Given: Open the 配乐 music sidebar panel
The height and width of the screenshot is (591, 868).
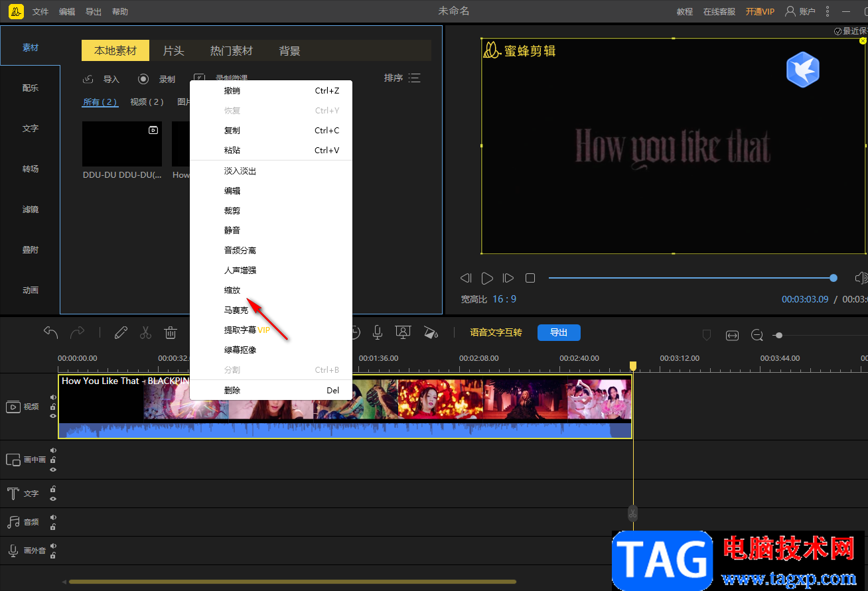Looking at the screenshot, I should point(31,88).
